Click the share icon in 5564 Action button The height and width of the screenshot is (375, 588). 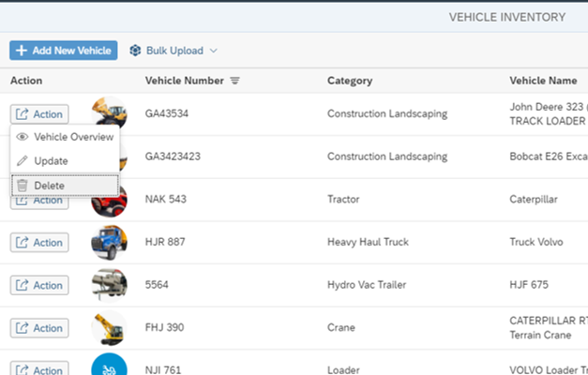click(x=22, y=285)
